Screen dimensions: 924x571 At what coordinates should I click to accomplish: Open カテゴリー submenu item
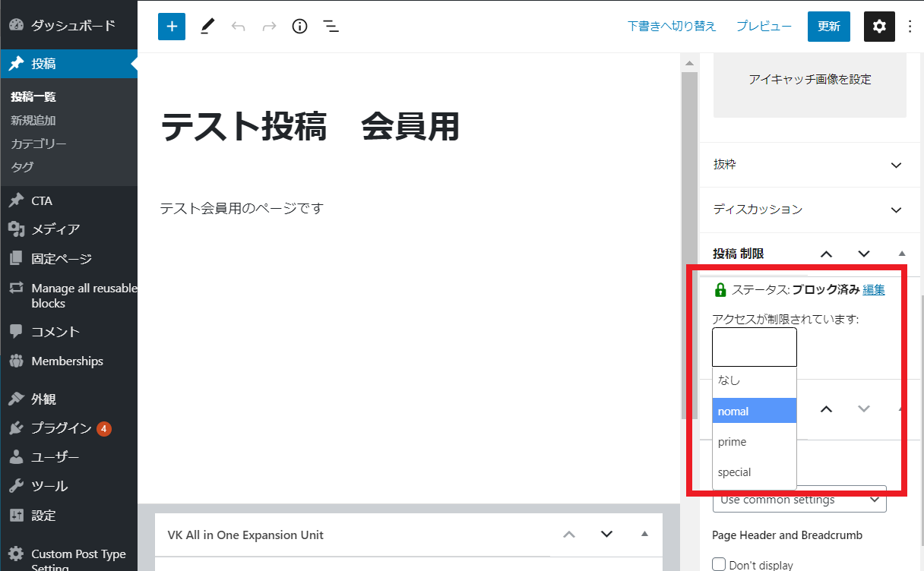[x=39, y=144]
